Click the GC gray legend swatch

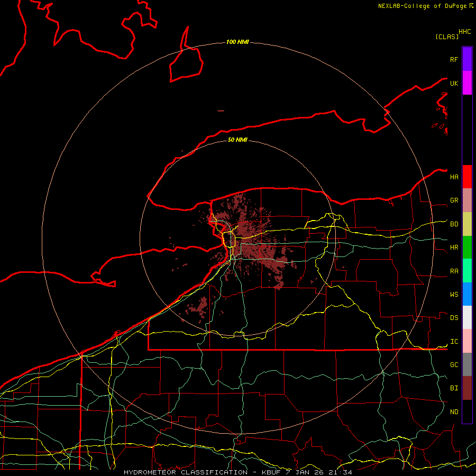click(x=467, y=364)
